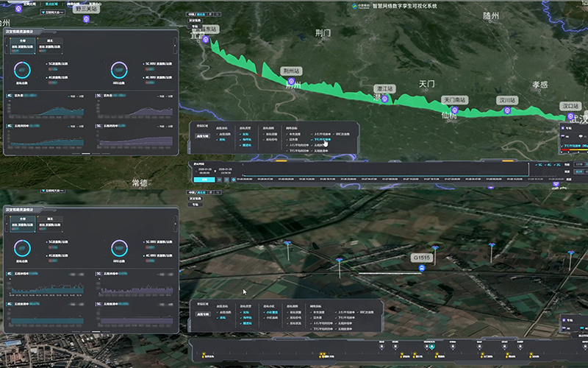Expand right arrow of lower statistics panel tabs
588x368 pixels.
[175, 223]
